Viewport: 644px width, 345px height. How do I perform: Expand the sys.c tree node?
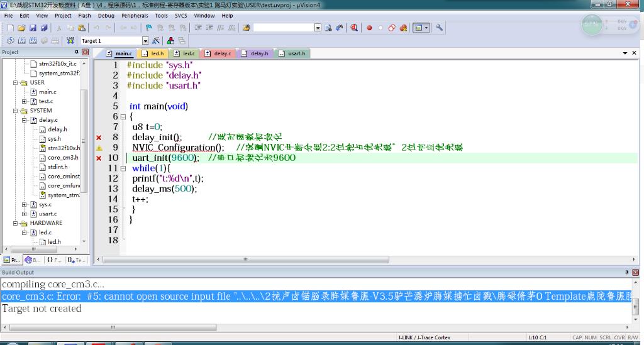tap(25, 204)
